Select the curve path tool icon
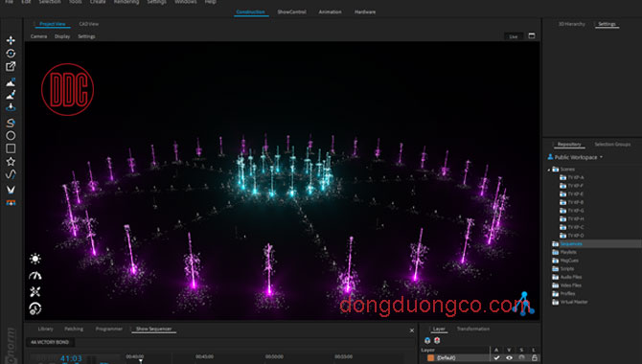The height and width of the screenshot is (364, 642). click(x=11, y=175)
